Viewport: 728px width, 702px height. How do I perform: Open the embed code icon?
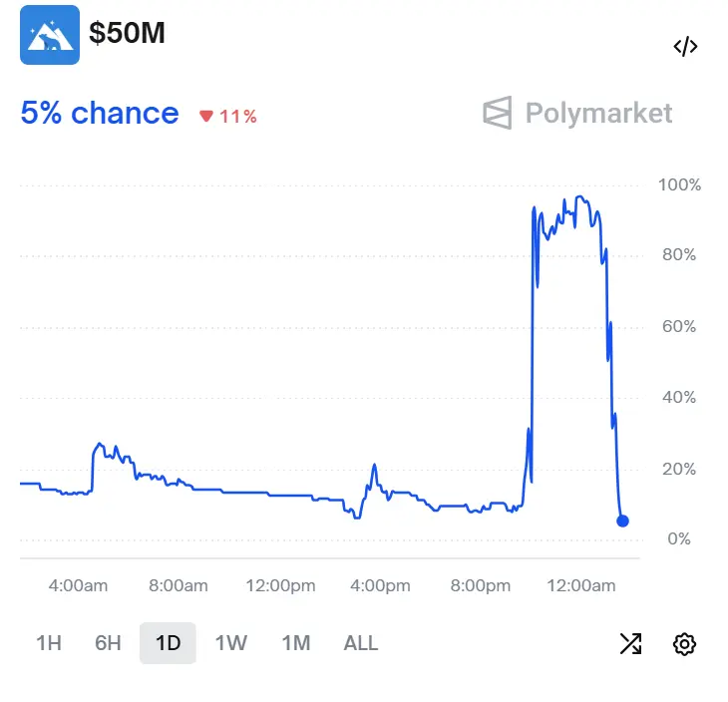685,47
